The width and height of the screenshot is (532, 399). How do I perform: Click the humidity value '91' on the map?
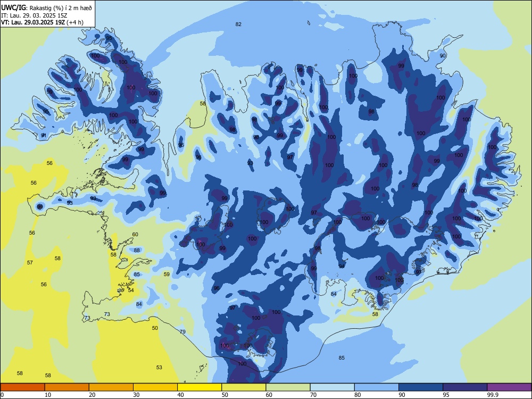[44, 135]
